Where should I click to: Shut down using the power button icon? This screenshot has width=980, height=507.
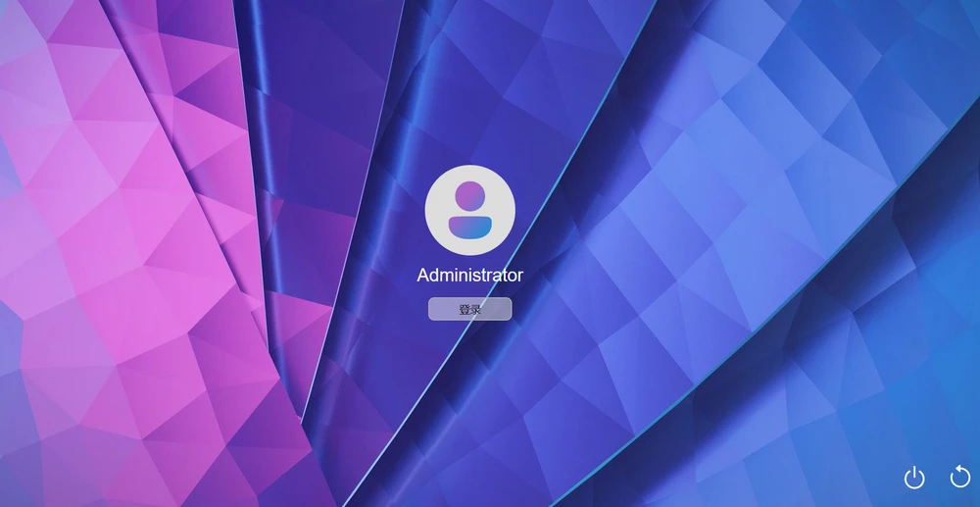pos(913,478)
